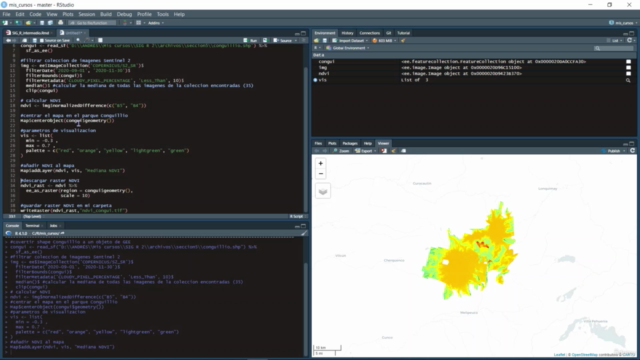Tick the checkbox for congui object
Screen dimensions: 640x360
tap(629, 62)
